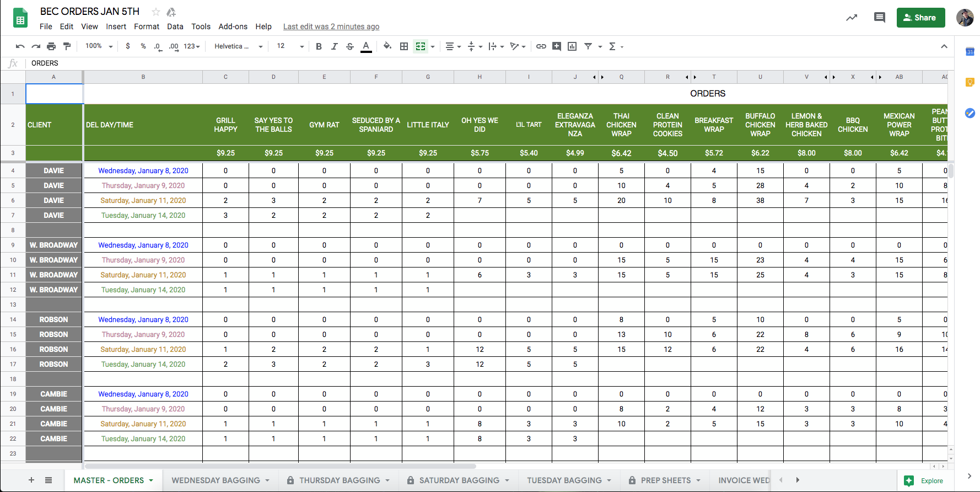
Task: Click the Insert link icon
Action: click(x=541, y=46)
